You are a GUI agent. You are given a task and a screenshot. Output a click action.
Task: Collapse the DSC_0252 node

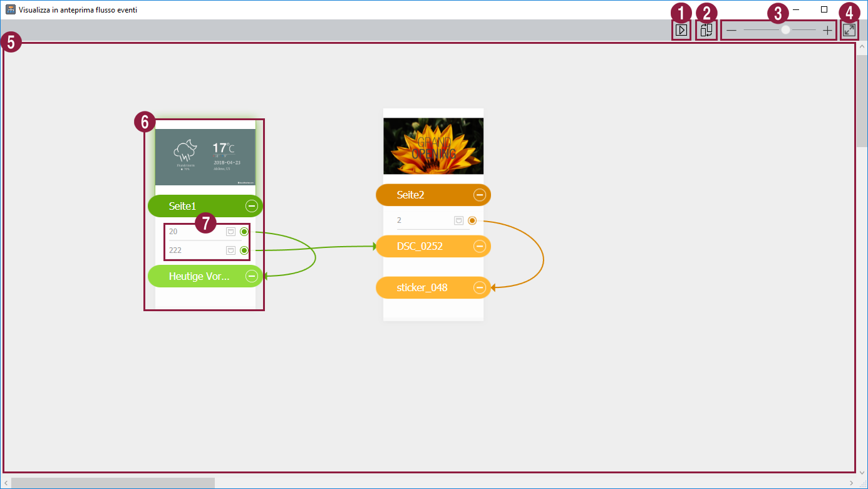pos(479,246)
